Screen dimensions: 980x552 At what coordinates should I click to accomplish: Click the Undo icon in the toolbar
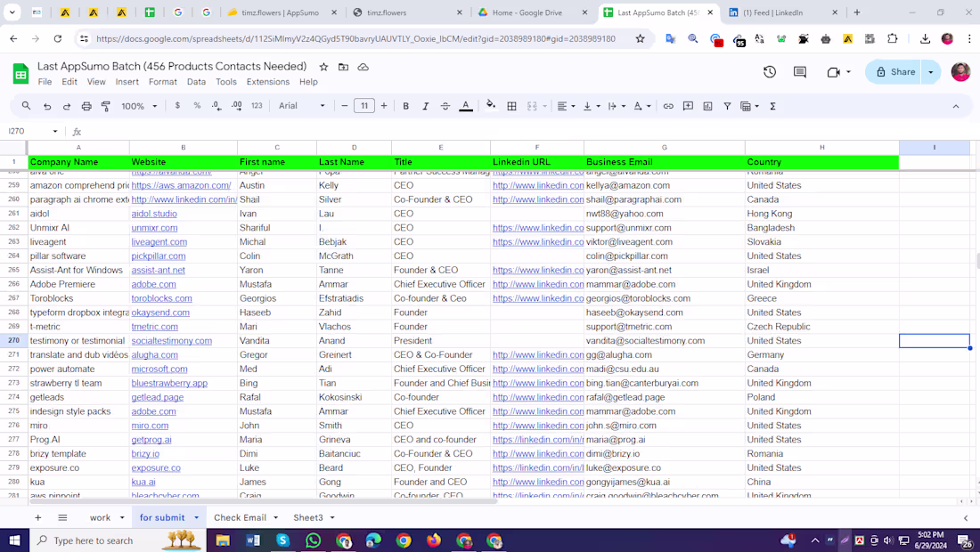click(47, 106)
